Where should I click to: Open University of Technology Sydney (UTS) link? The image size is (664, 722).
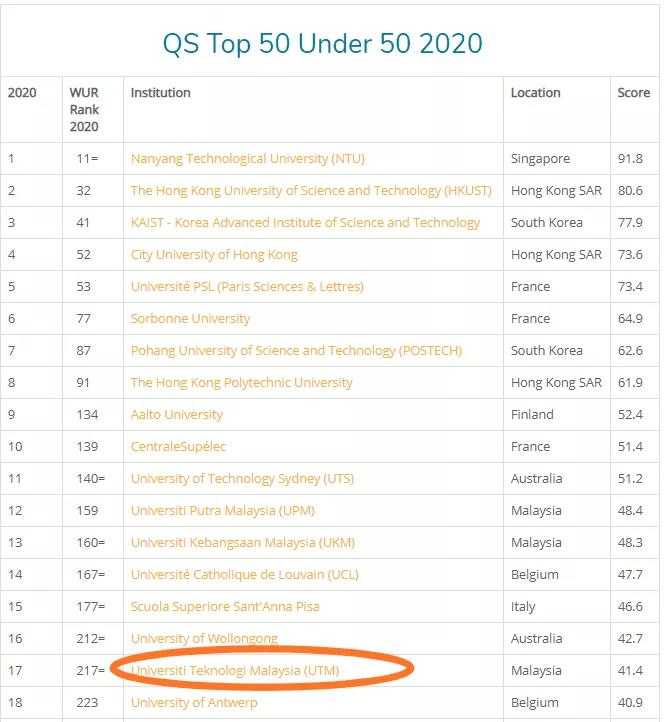click(243, 479)
